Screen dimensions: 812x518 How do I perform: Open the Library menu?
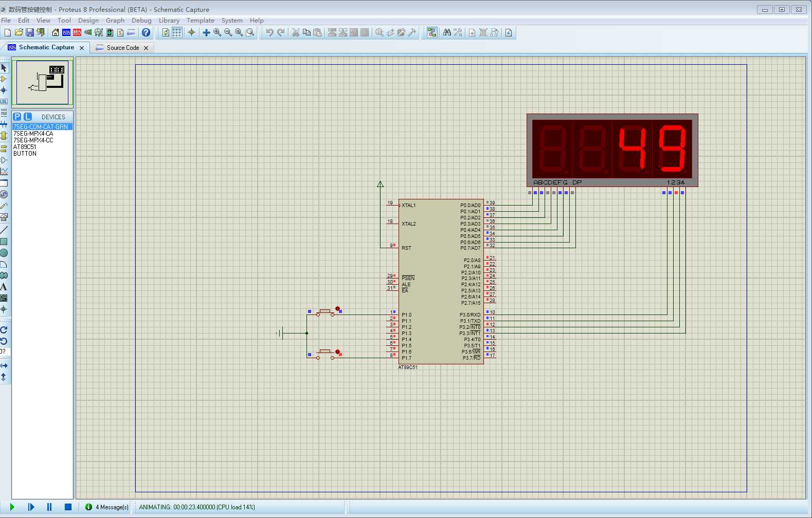[169, 21]
